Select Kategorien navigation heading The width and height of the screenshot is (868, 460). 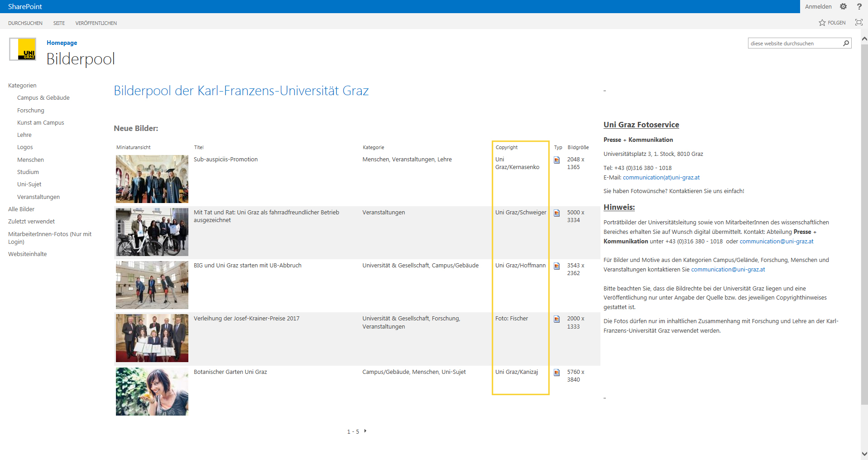point(22,86)
